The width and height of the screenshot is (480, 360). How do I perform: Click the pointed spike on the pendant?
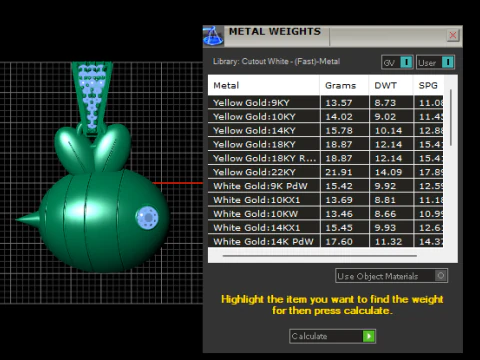pyautogui.click(x=28, y=219)
